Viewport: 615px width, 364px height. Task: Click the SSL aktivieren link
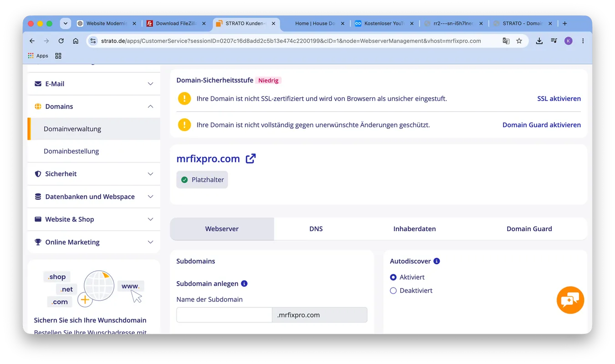(x=559, y=98)
